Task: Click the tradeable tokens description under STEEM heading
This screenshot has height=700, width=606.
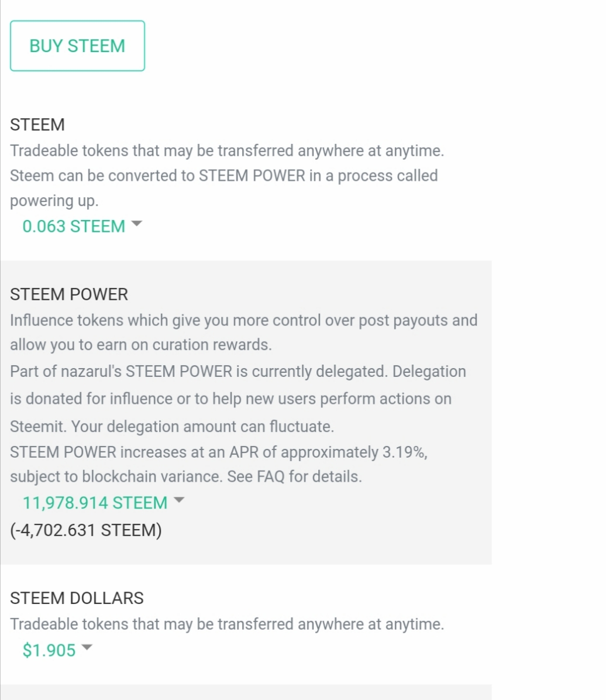Action: click(x=227, y=151)
